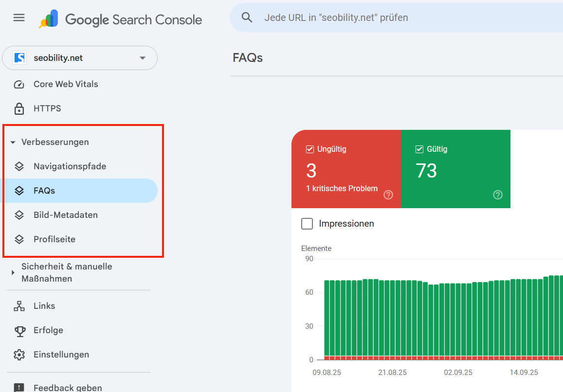Select the Core Web Vitals report icon
563x392 pixels.
pos(18,84)
